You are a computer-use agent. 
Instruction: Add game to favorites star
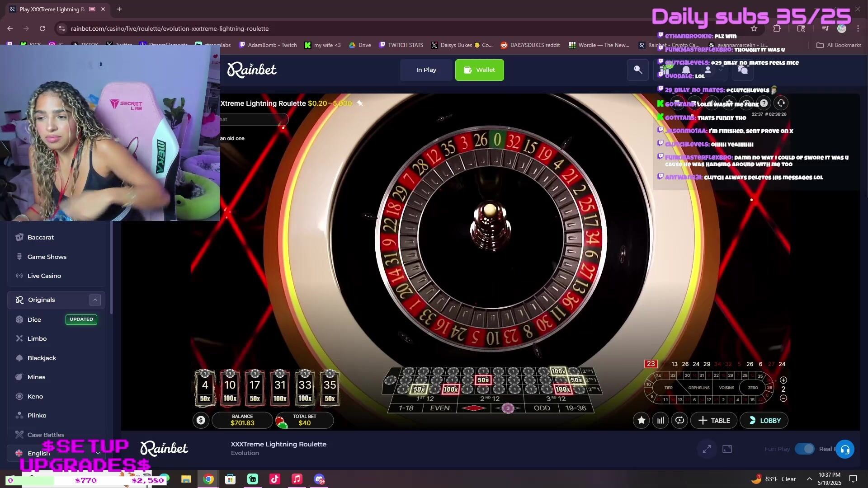click(641, 421)
